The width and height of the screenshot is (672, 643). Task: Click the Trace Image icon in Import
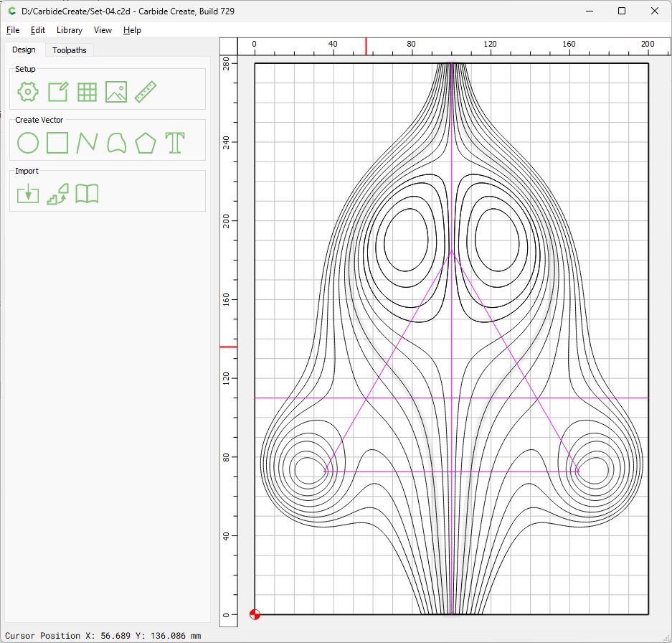click(x=57, y=194)
